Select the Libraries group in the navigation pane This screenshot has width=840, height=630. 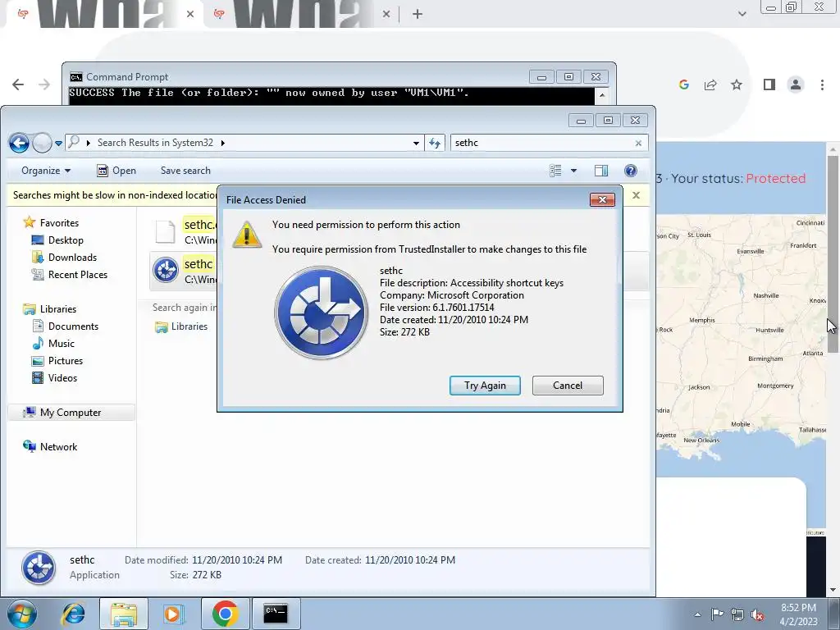tap(49, 309)
